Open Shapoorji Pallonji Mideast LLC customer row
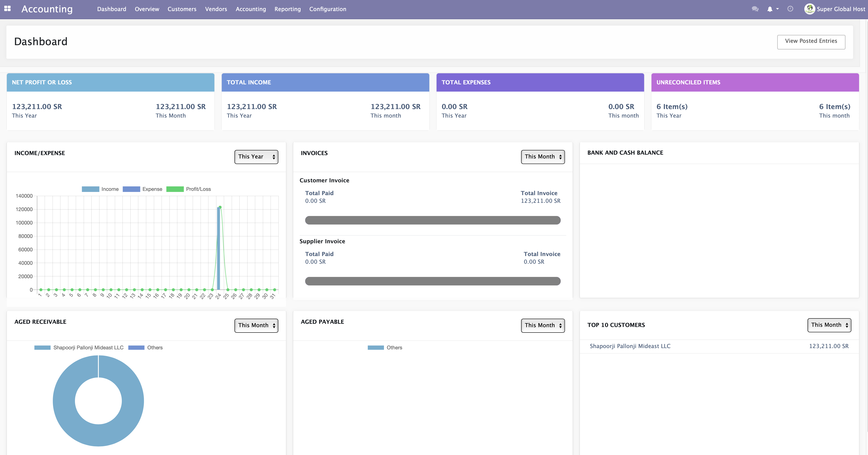This screenshot has height=455, width=868. click(x=630, y=346)
